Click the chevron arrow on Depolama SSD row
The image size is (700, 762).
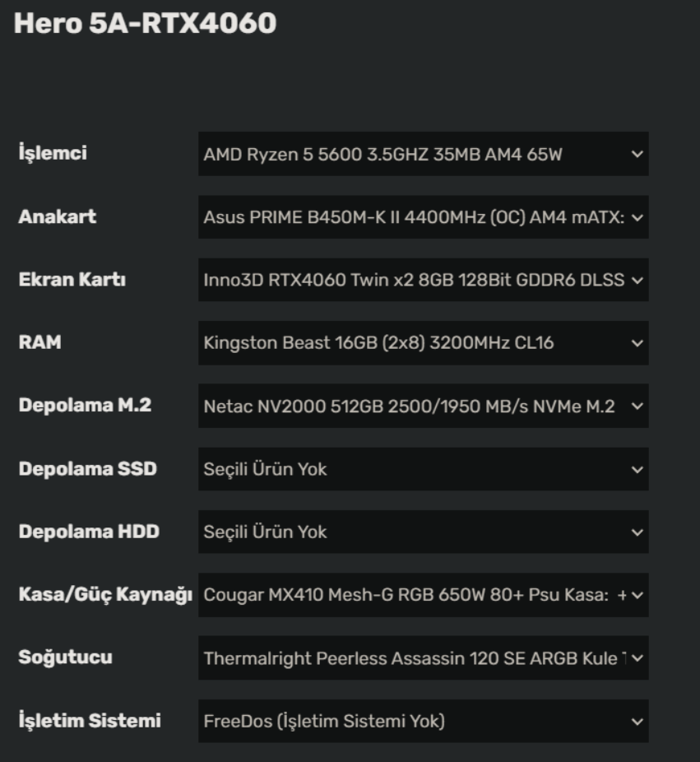[637, 469]
